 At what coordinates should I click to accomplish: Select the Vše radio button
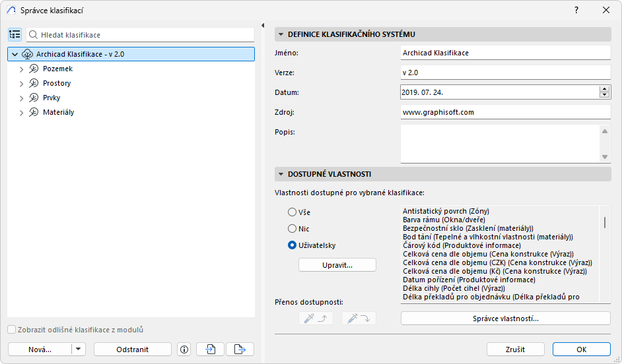[292, 212]
